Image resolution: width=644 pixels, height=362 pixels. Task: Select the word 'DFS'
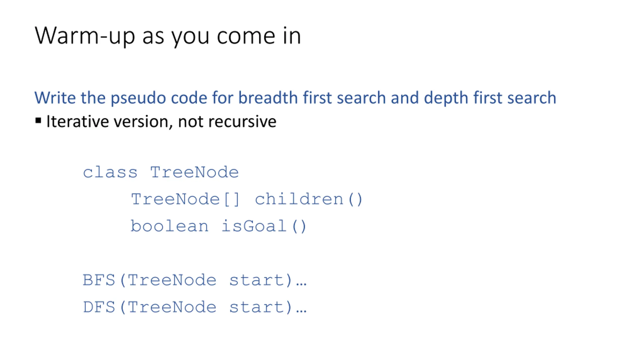coord(99,307)
